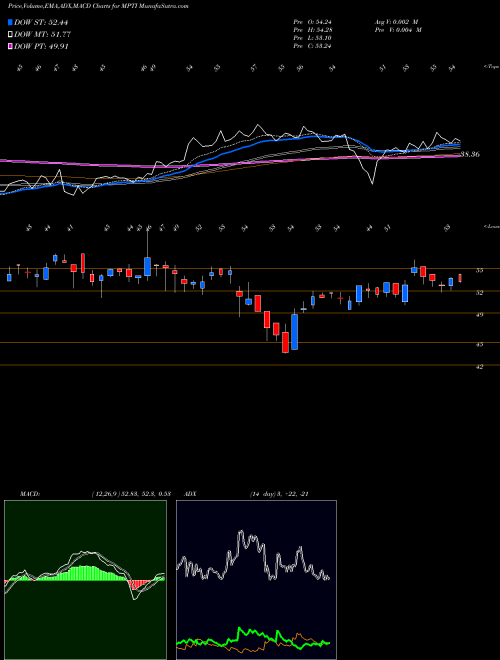Click the 55 price axis label

(x=479, y=271)
